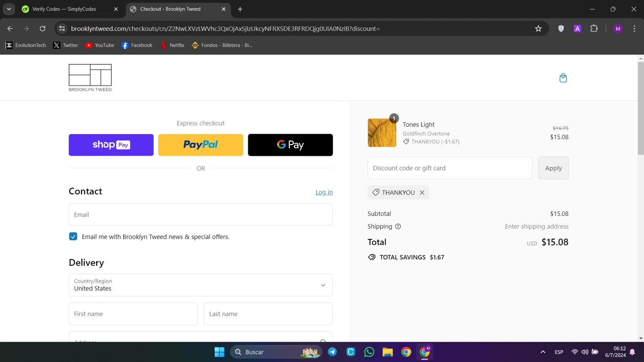The image size is (644, 362).
Task: Click the Tones Light product name
Action: (419, 124)
